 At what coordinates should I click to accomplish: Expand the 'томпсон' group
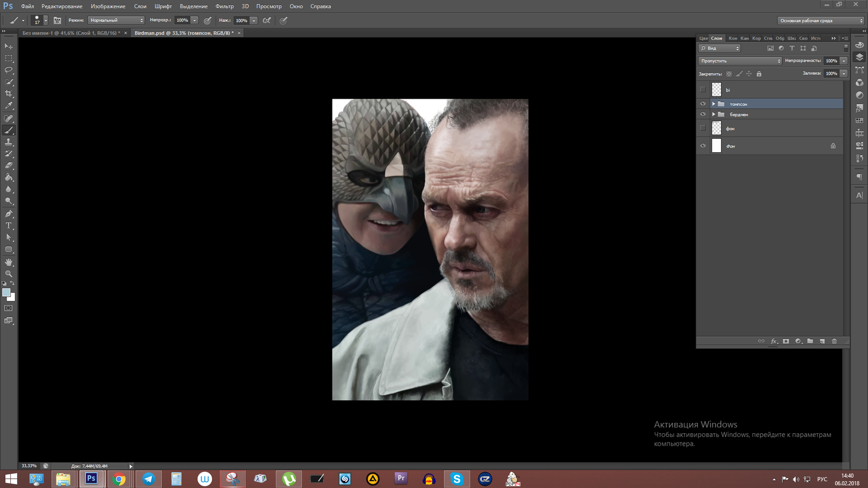point(713,104)
